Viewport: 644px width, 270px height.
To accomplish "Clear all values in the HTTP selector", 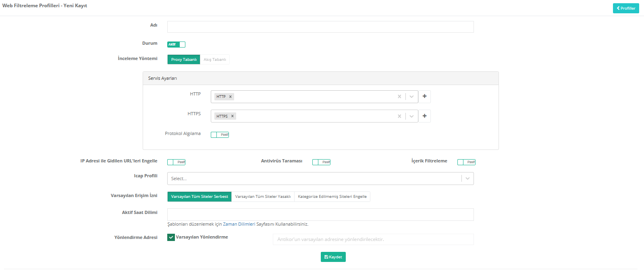I will pos(399,97).
